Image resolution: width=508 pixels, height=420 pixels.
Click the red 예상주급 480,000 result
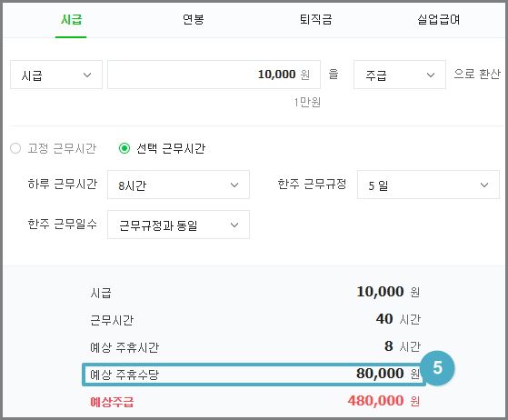383,401
